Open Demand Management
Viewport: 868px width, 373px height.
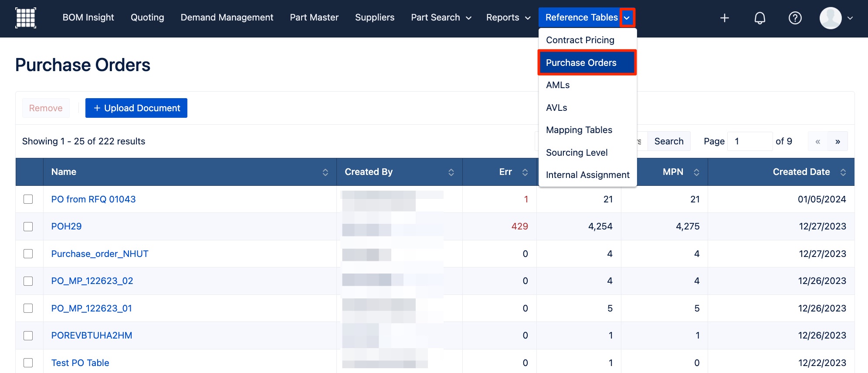[x=227, y=17]
